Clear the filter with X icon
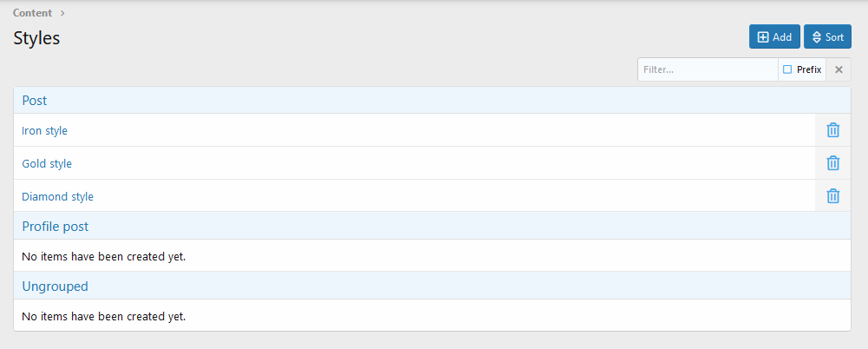 (x=839, y=69)
